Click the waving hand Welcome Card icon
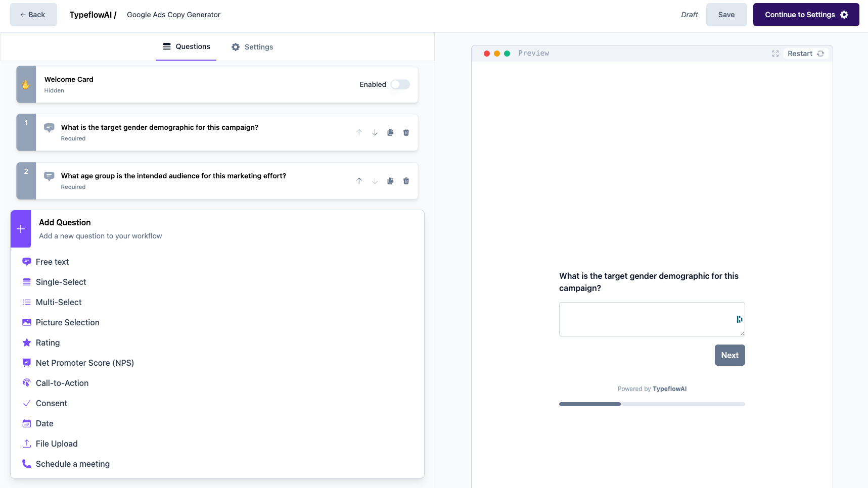Image resolution: width=868 pixels, height=488 pixels. click(26, 84)
